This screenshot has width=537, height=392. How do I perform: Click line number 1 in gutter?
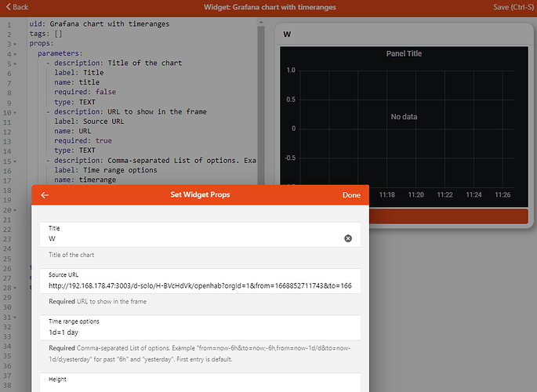coord(9,24)
